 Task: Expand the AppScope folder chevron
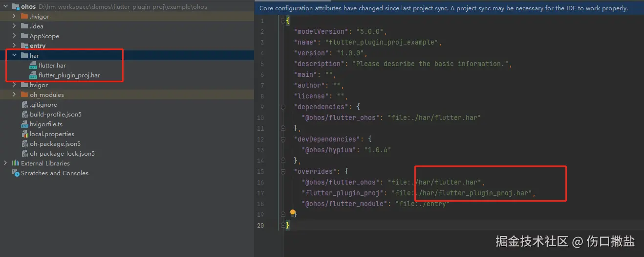coord(15,36)
